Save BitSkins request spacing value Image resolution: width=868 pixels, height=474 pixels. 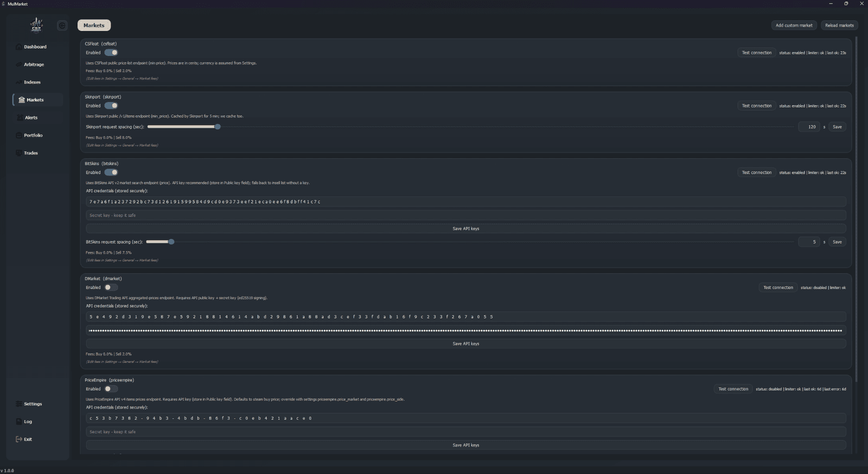pyautogui.click(x=837, y=242)
